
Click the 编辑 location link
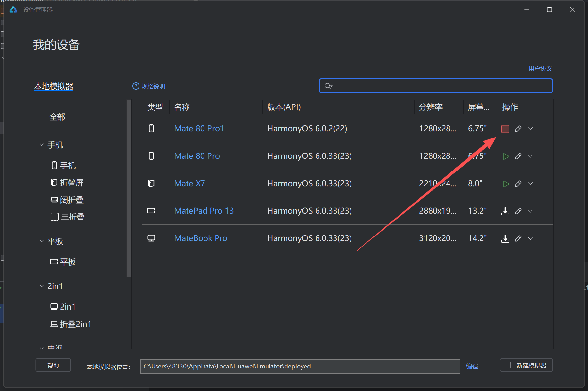[472, 367]
